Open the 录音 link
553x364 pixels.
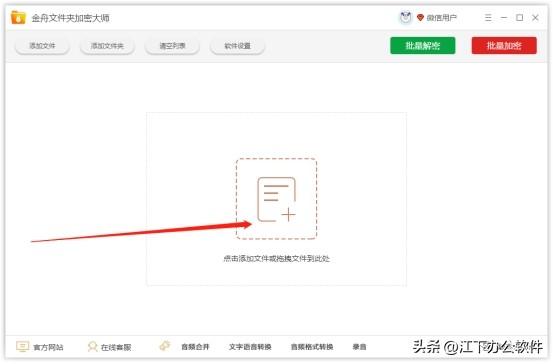coord(359,347)
